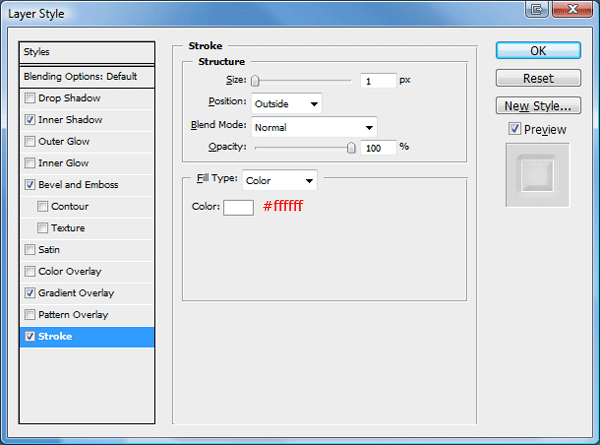Open the Pattern Overlay settings label
This screenshot has height=445, width=600.
tap(73, 315)
